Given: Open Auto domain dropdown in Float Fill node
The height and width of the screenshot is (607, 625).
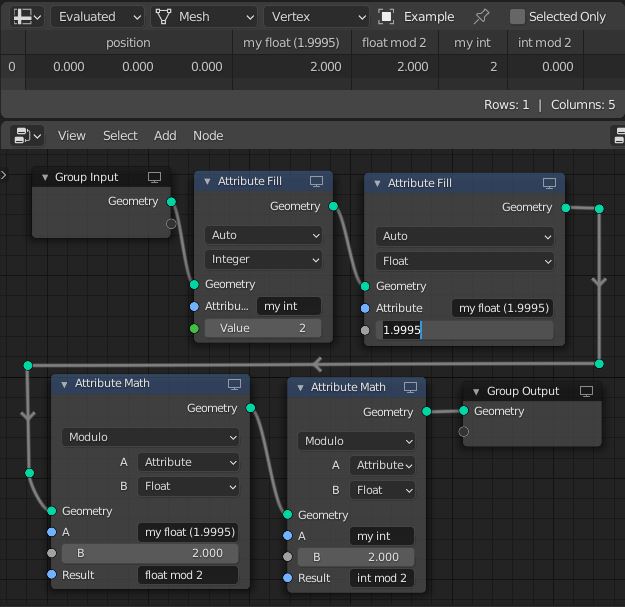Looking at the screenshot, I should click(464, 236).
